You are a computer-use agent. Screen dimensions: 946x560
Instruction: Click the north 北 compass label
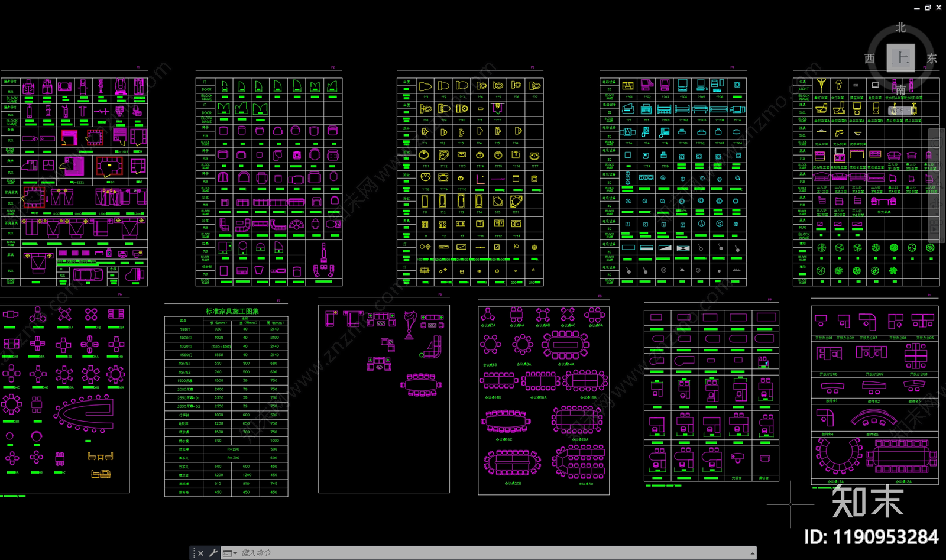tap(900, 28)
